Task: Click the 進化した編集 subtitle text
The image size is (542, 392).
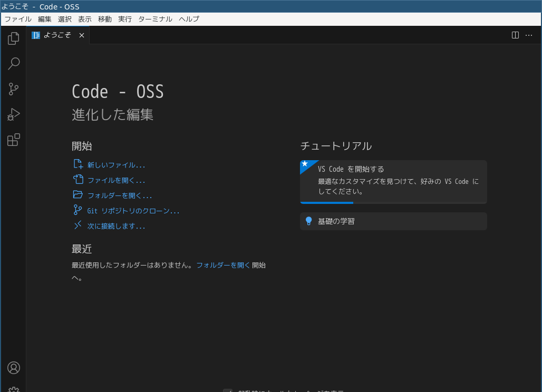Action: (112, 114)
